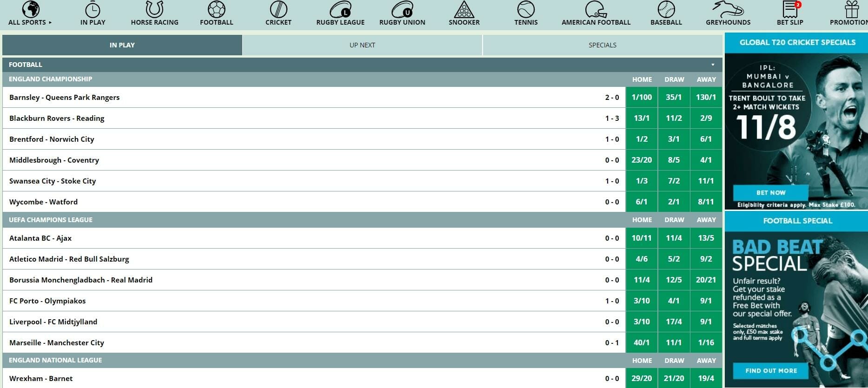
Task: Open All Sports globe icon
Action: coord(31,9)
